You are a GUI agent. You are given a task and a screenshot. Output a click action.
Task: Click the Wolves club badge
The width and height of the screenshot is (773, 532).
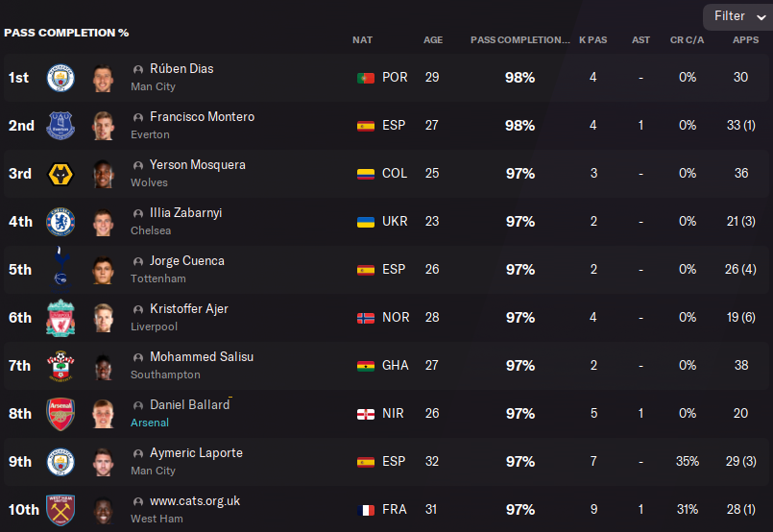tap(60, 174)
